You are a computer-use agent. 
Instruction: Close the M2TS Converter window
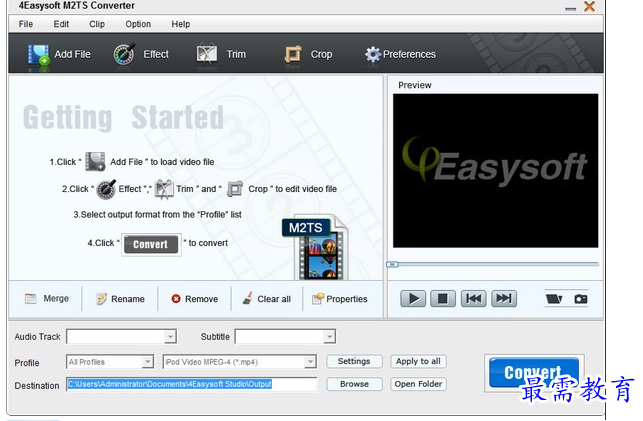[590, 7]
